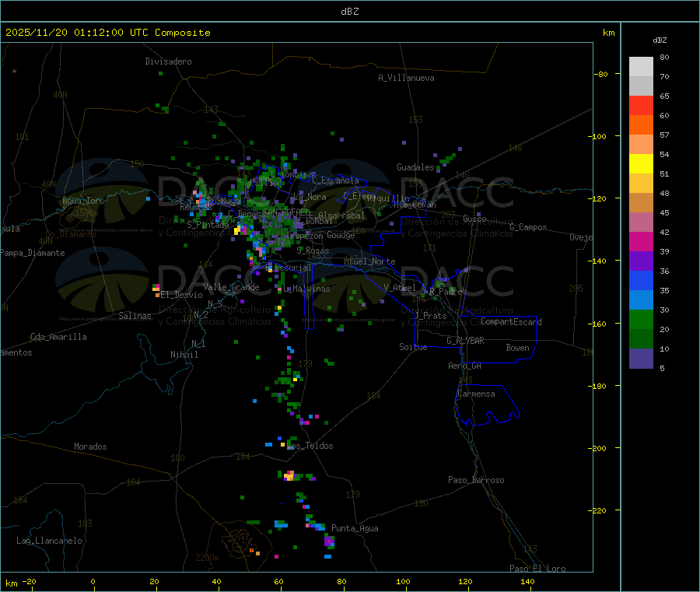Image resolution: width=700 pixels, height=592 pixels.
Task: Click the El_Desvio map label
Action: pyautogui.click(x=182, y=295)
